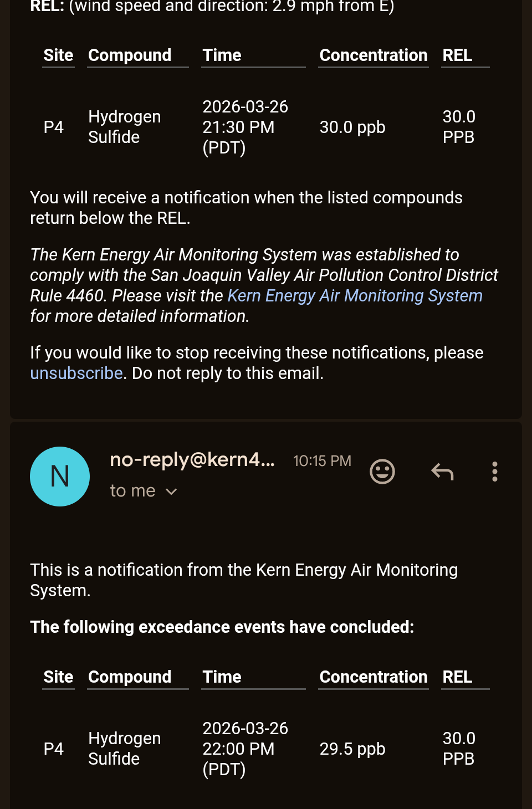Expand the "to me" recipient details chevron

[x=171, y=491]
